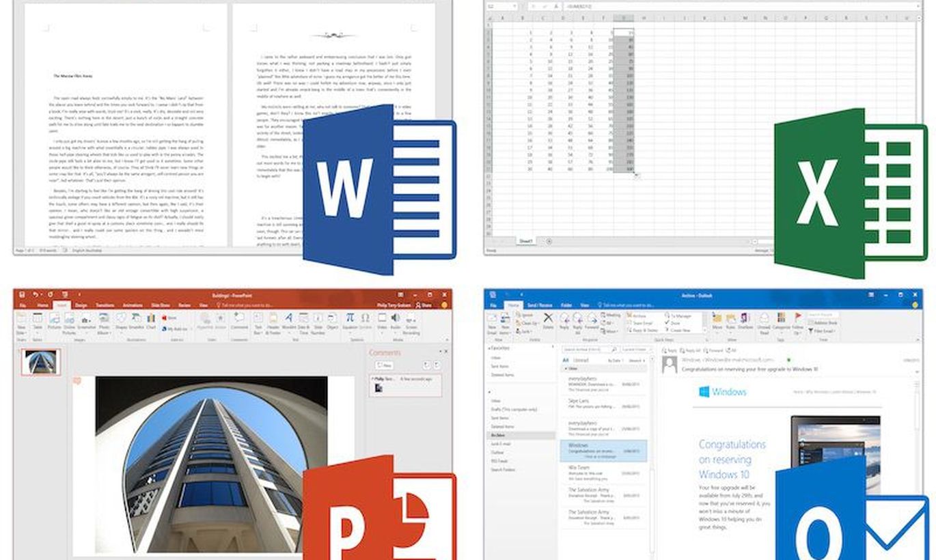Click Reply in Outlook's reading pane header
936x560 pixels.
(x=670, y=350)
